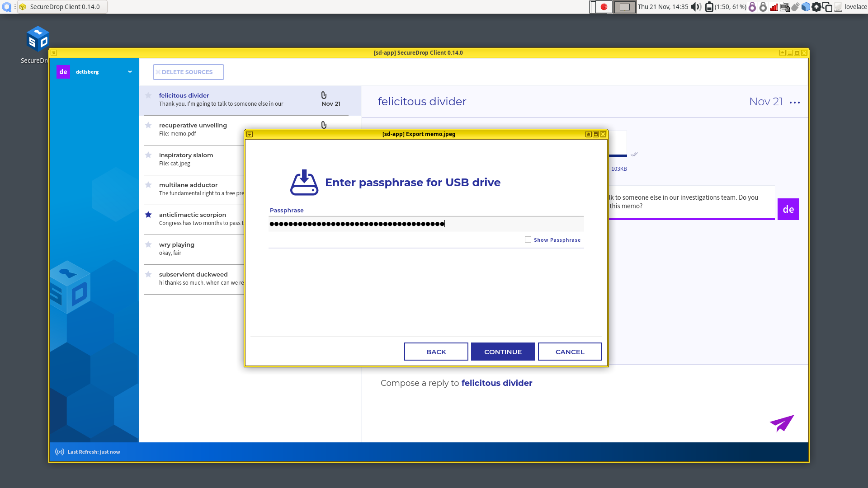The width and height of the screenshot is (868, 488).
Task: Close the Export memo.jpeg dialog window
Action: click(x=603, y=134)
